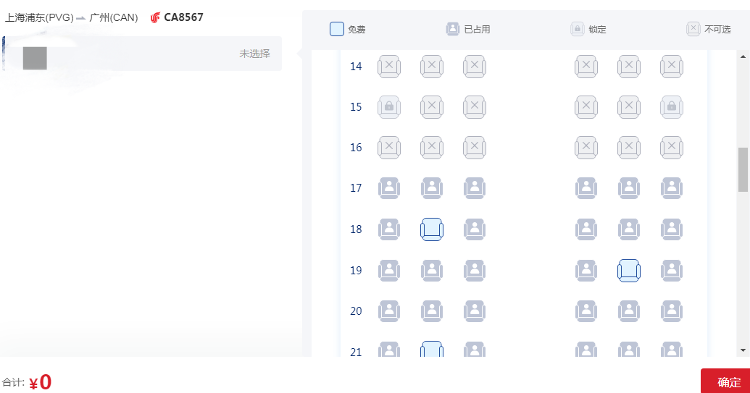Click the unavailable rightmost seat in row 16
Image resolution: width=750 pixels, height=393 pixels.
coord(672,147)
